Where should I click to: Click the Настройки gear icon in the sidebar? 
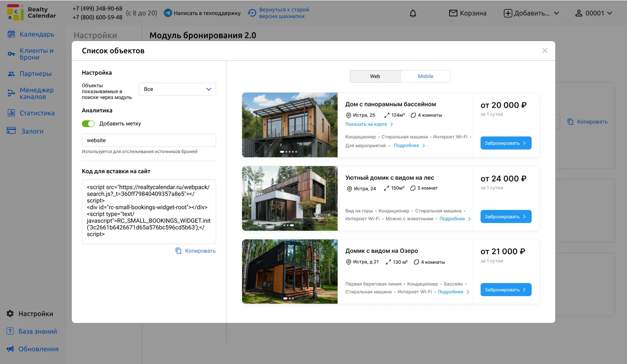tap(10, 314)
